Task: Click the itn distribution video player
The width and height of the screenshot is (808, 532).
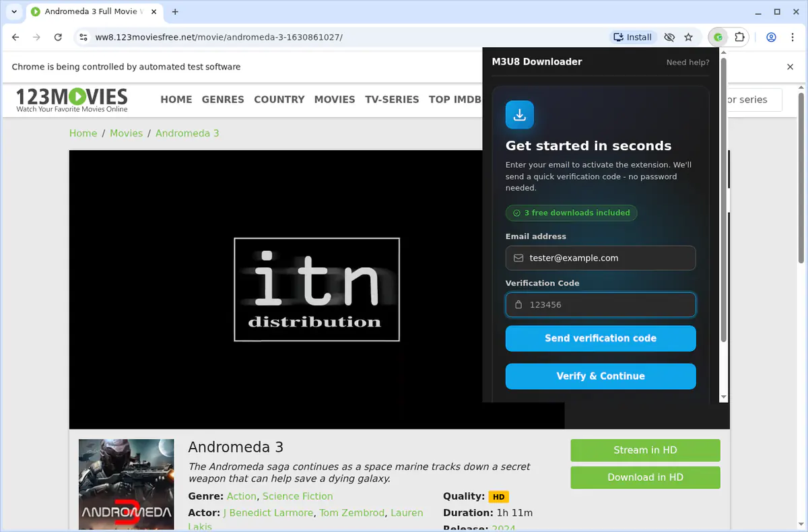Action: tap(316, 290)
